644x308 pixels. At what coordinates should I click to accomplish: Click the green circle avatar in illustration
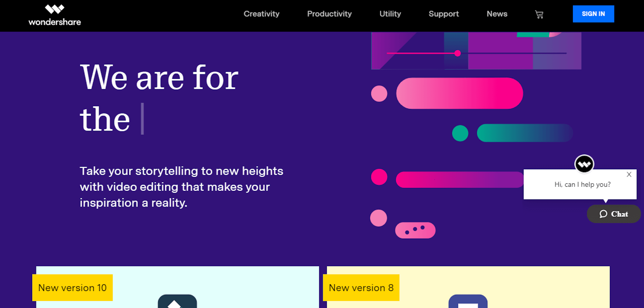click(x=460, y=133)
